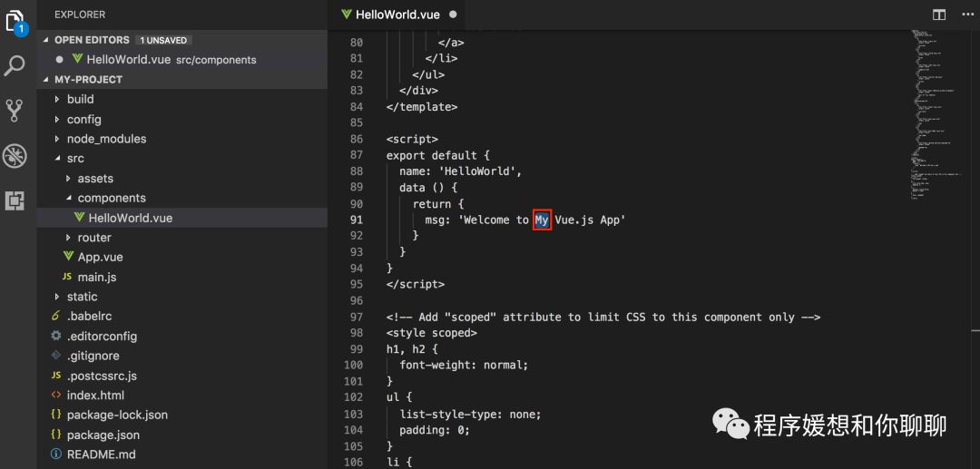Collapse the MY-PROJECT section
Screen dimensions: 980x469
tap(45, 79)
